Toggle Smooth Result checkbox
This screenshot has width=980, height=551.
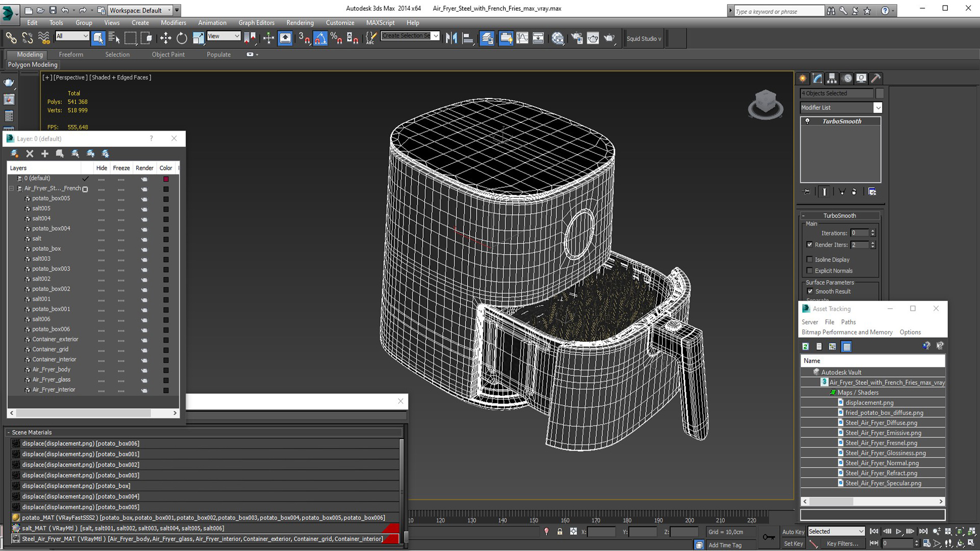point(810,291)
